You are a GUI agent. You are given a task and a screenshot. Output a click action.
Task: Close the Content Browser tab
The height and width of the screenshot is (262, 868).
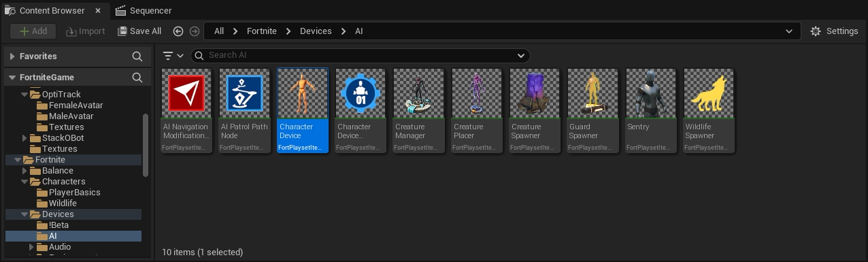pyautogui.click(x=98, y=11)
